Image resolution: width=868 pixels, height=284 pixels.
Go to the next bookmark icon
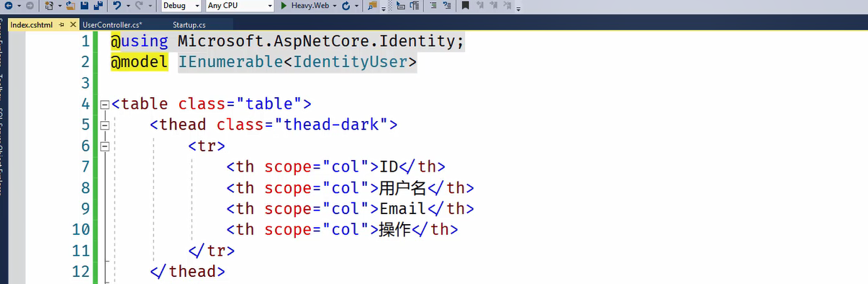493,6
